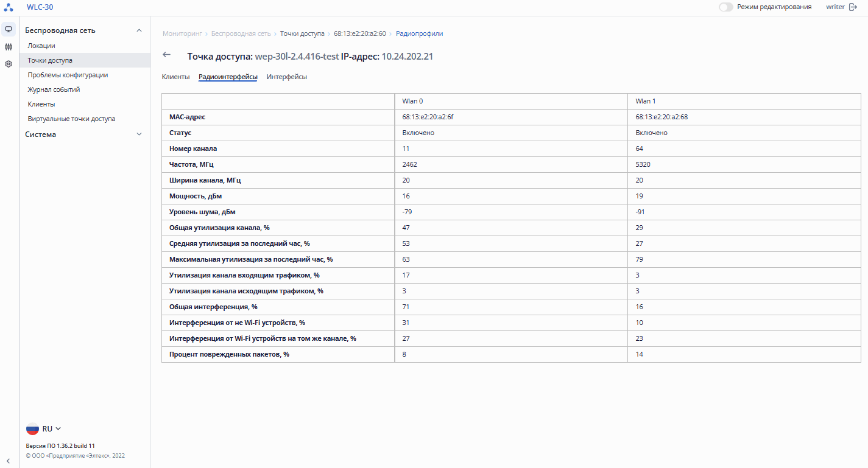Open Проблемы конфигурации in the sidebar
The height and width of the screenshot is (468, 868).
tap(68, 75)
